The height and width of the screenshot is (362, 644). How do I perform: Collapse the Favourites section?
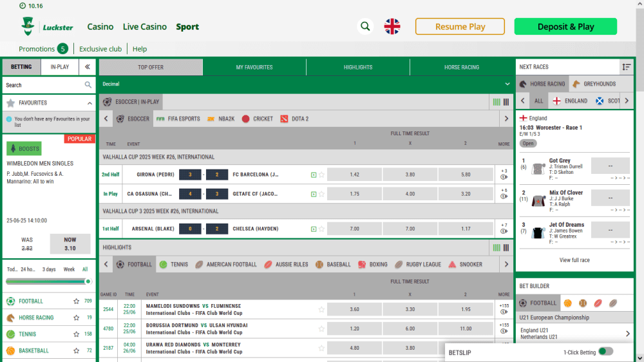pos(89,103)
